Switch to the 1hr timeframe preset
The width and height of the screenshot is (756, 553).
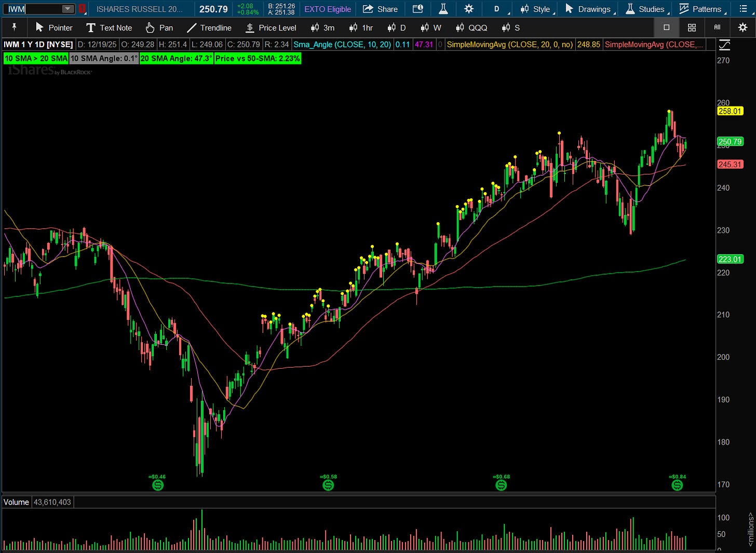361,28
